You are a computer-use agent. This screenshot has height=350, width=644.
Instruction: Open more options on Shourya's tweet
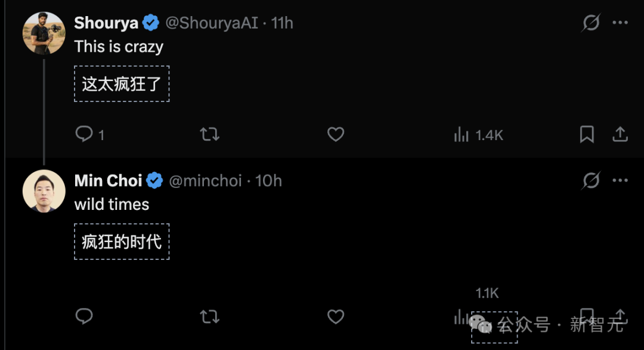[x=620, y=23]
